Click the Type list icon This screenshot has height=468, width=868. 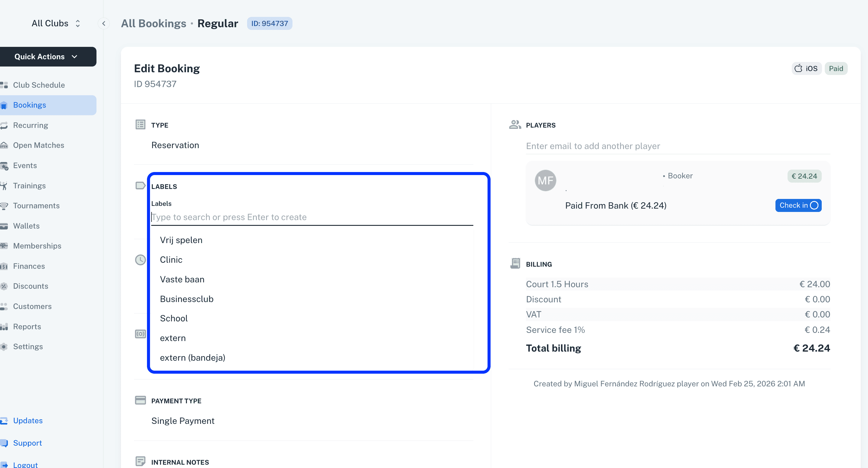pos(140,124)
